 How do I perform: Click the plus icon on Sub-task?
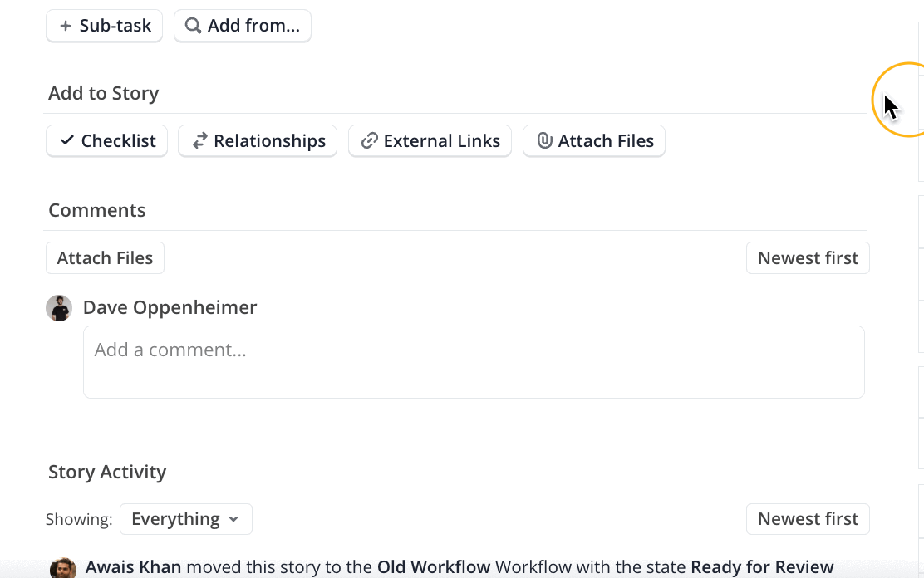coord(66,26)
